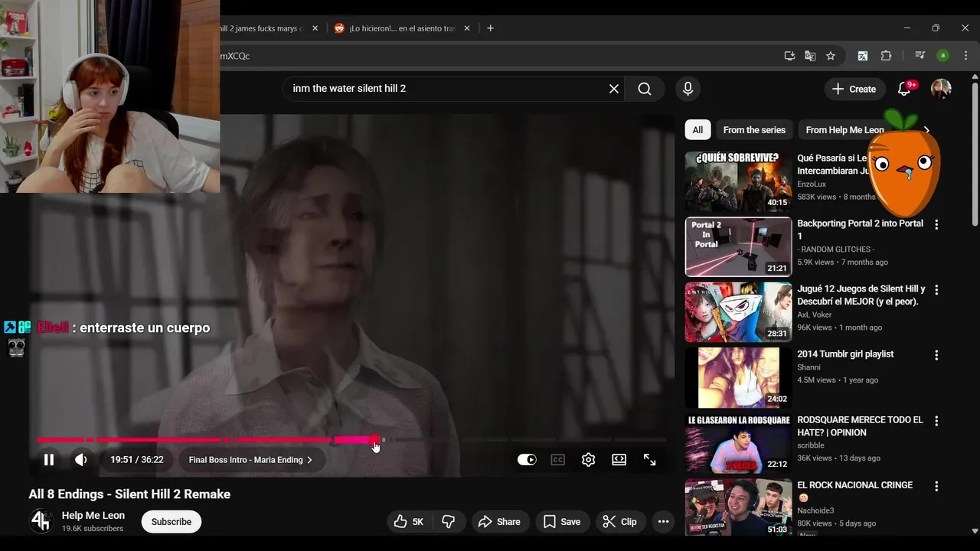Create a Clip of the video
The image size is (980, 551).
click(x=620, y=522)
